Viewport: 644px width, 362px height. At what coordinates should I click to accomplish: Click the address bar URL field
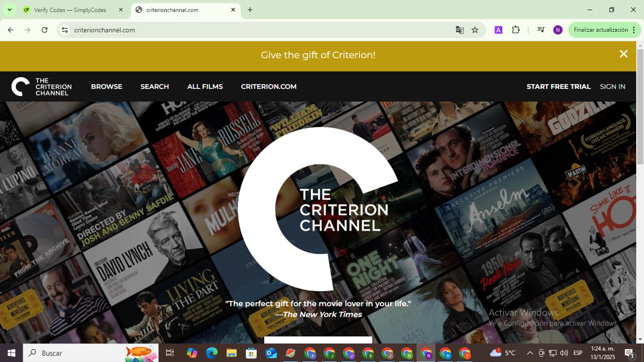tap(258, 30)
